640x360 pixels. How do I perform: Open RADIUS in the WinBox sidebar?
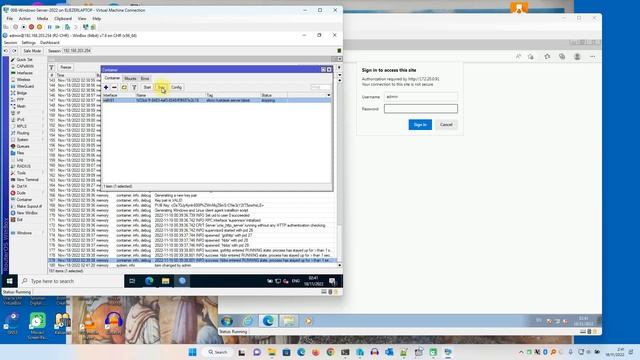click(24, 166)
